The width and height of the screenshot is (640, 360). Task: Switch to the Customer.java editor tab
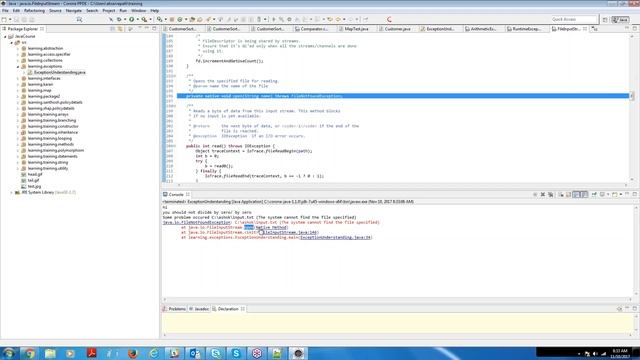(397, 29)
